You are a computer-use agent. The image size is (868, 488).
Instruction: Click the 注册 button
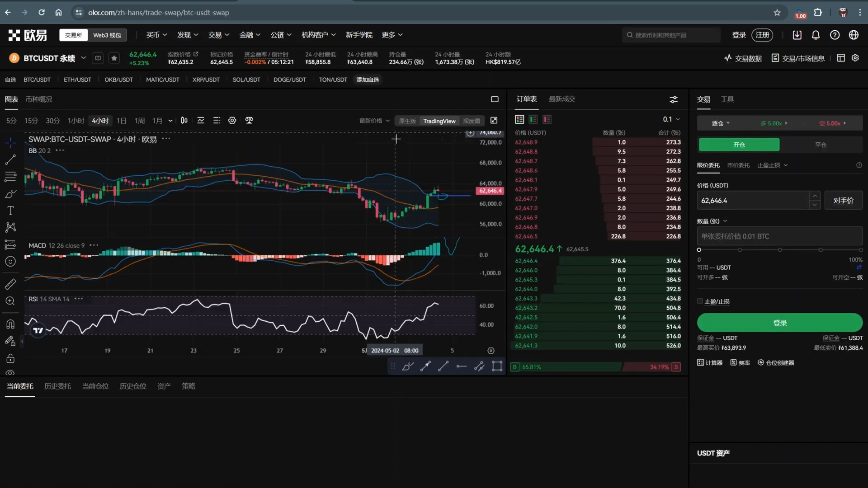click(762, 35)
